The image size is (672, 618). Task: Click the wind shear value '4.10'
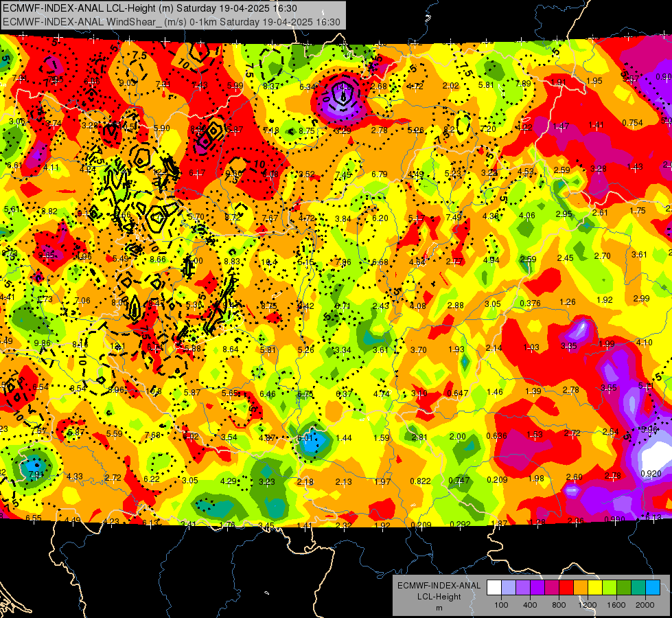[645, 342]
